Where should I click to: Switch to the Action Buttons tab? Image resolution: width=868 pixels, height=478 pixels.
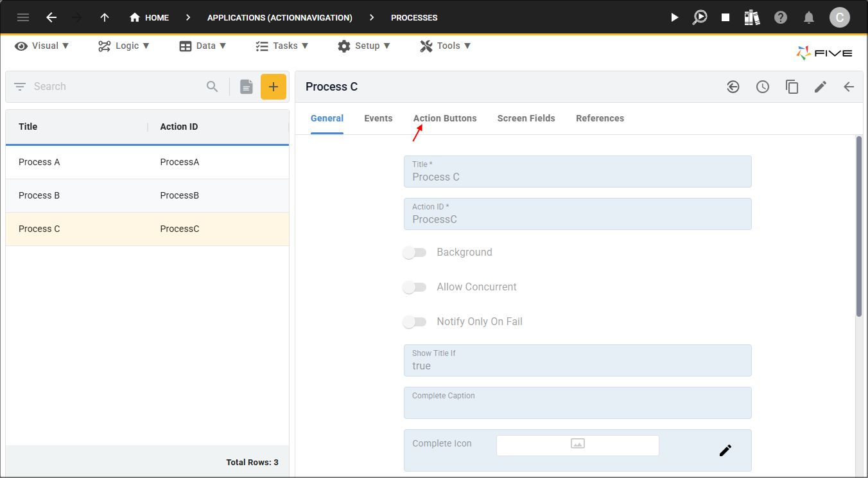[x=444, y=118]
